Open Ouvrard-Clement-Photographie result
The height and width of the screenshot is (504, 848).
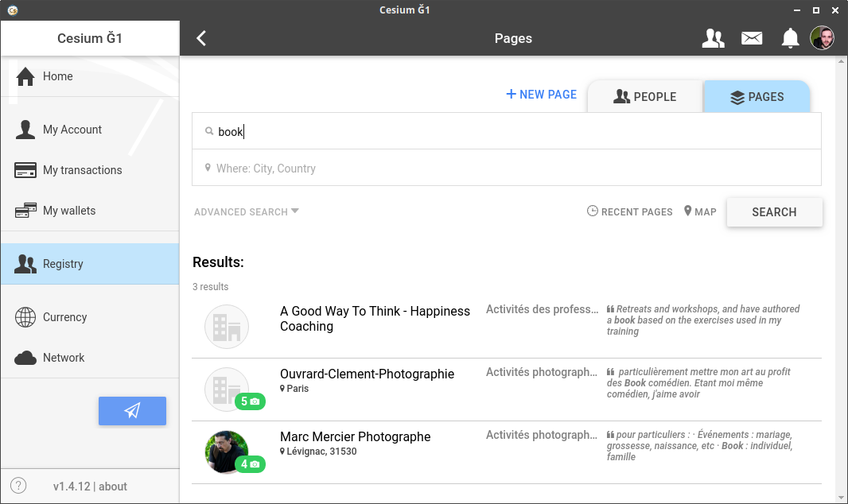coord(507,390)
